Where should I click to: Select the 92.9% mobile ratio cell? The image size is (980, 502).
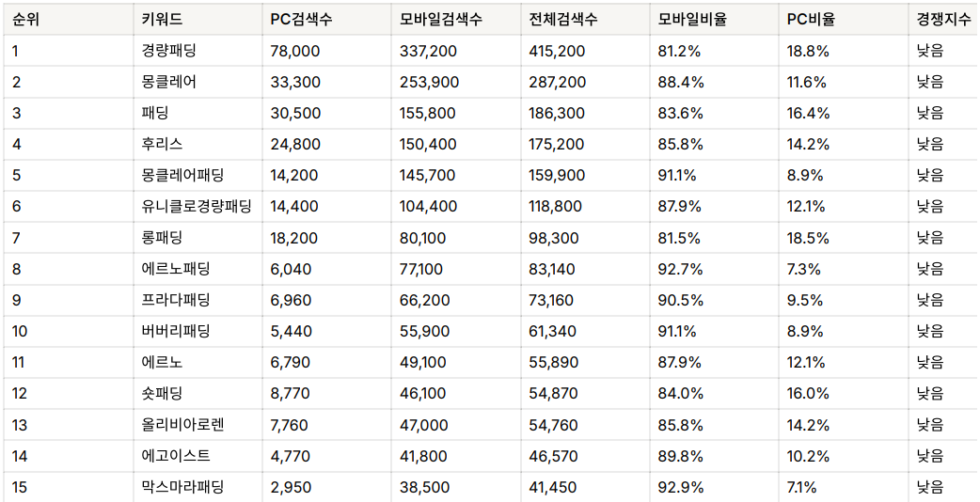pyautogui.click(x=715, y=488)
